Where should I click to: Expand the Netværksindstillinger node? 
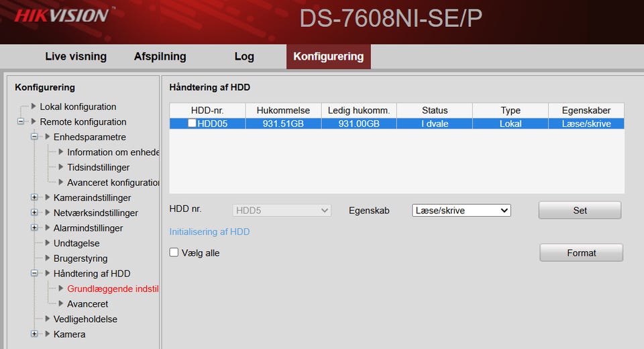[34, 213]
